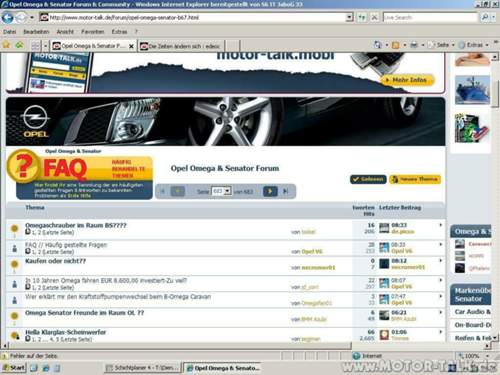The image size is (500, 375).
Task: Click the Stop loading X icon
Action: point(374,17)
